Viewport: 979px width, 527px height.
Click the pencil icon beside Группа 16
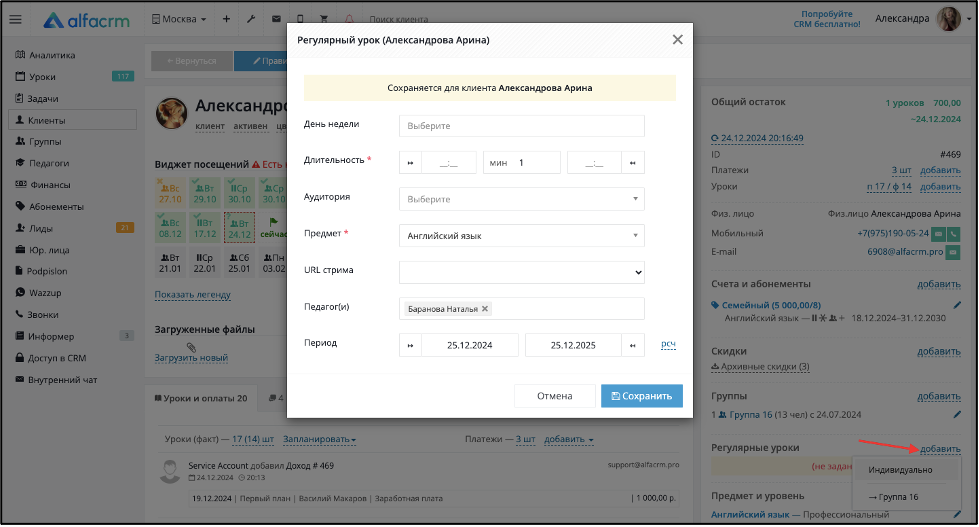957,415
